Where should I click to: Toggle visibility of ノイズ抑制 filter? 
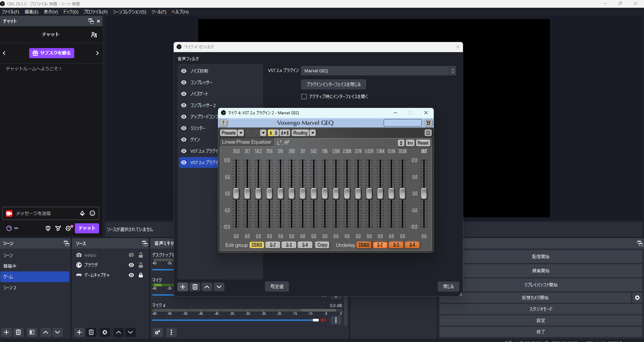click(x=184, y=71)
